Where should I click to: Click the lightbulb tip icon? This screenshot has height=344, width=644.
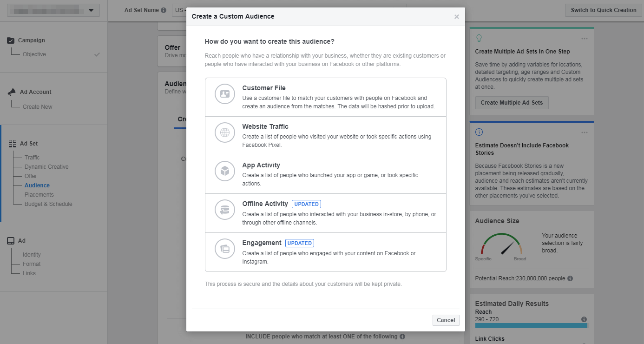click(479, 38)
